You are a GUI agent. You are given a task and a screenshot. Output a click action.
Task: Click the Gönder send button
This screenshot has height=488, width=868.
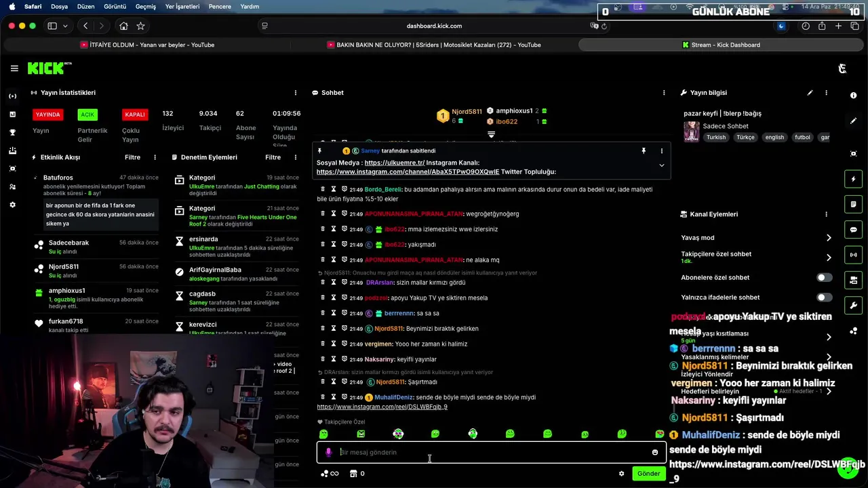(648, 474)
